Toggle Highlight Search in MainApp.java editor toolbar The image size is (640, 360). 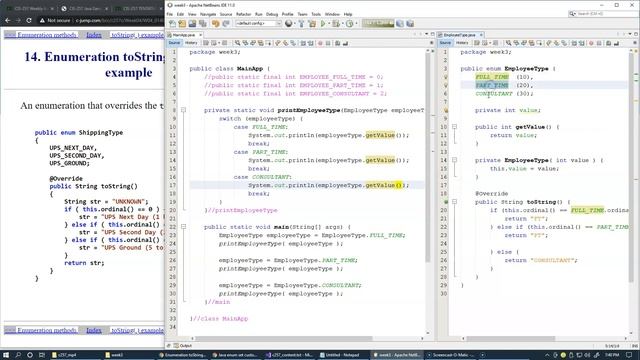pyautogui.click(x=260, y=43)
